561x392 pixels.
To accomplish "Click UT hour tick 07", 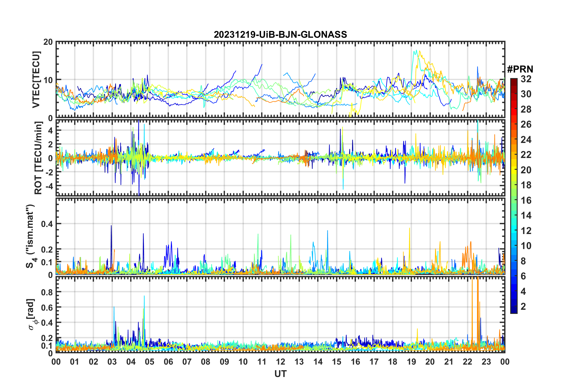I will click(x=187, y=362).
